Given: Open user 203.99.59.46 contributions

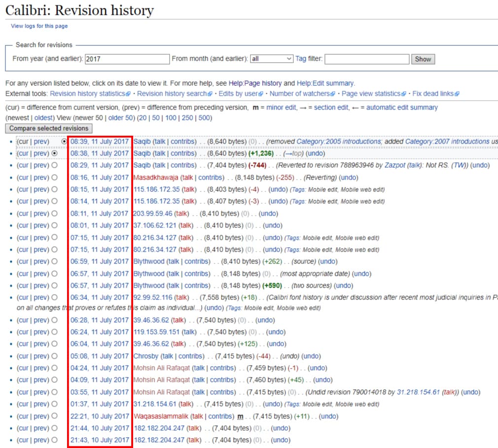Looking at the screenshot, I should click(x=152, y=214).
